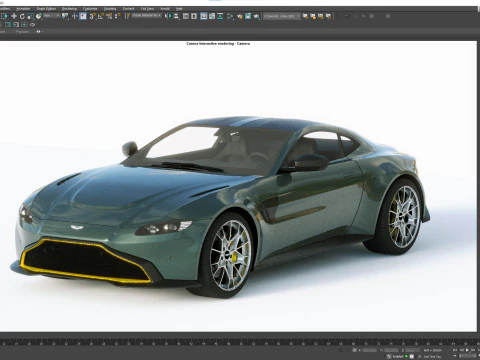This screenshot has width=480, height=360.
Task: Toggle Keyboard Shortcut Override button
Action: [83, 16]
